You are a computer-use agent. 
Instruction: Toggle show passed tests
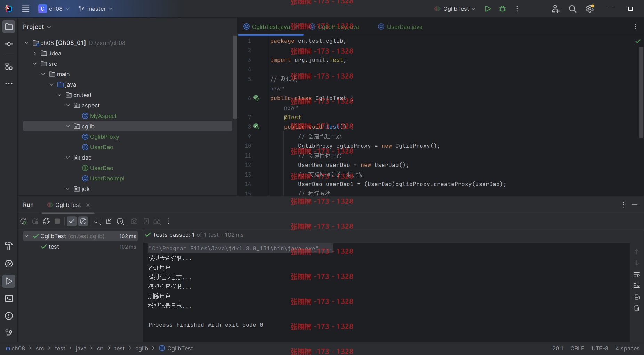tap(72, 221)
